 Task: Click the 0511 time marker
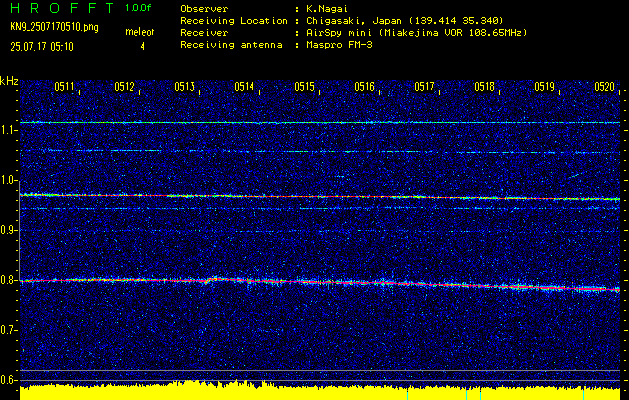pos(65,87)
